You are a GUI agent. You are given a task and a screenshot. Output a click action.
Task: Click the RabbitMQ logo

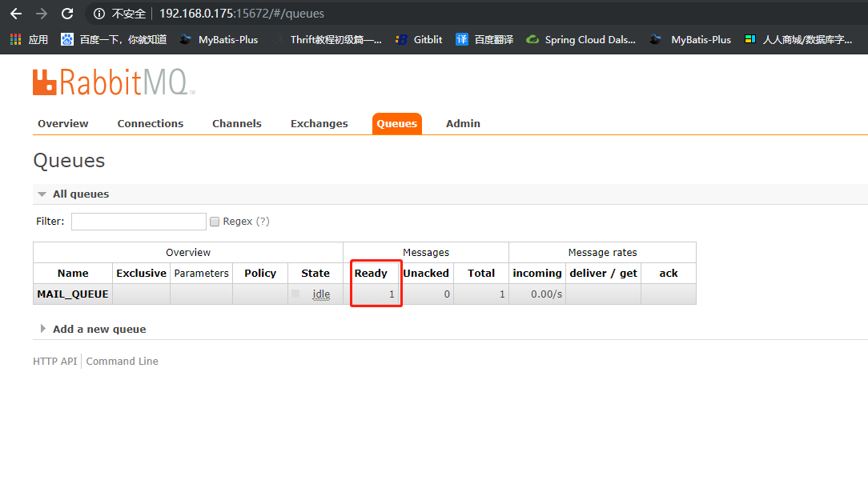point(114,82)
